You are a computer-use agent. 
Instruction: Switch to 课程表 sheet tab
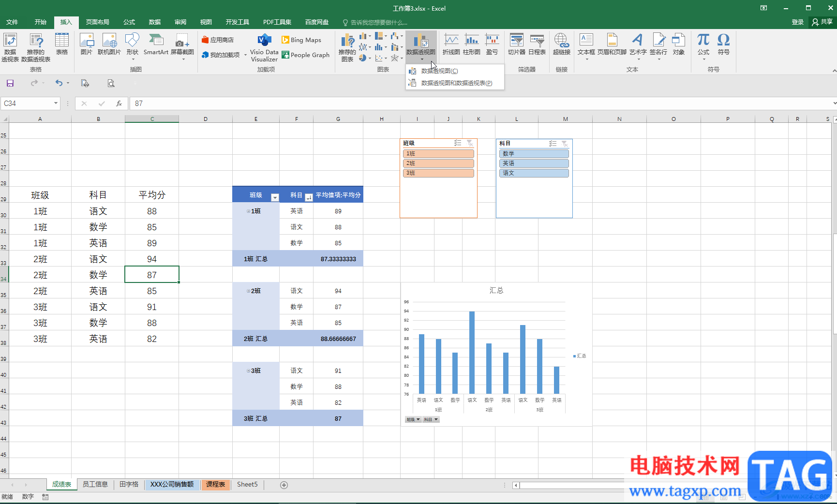pos(216,485)
